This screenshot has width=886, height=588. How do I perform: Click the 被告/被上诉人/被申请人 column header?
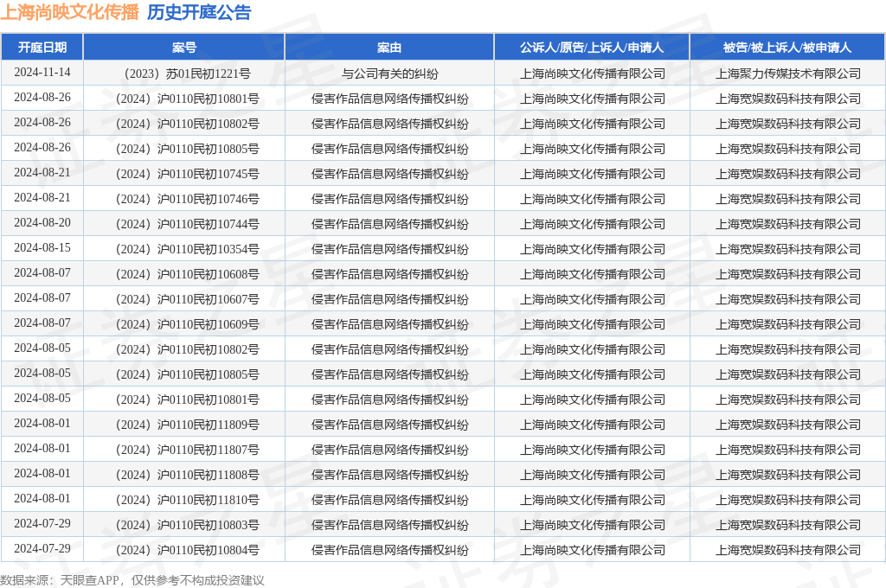tap(787, 48)
